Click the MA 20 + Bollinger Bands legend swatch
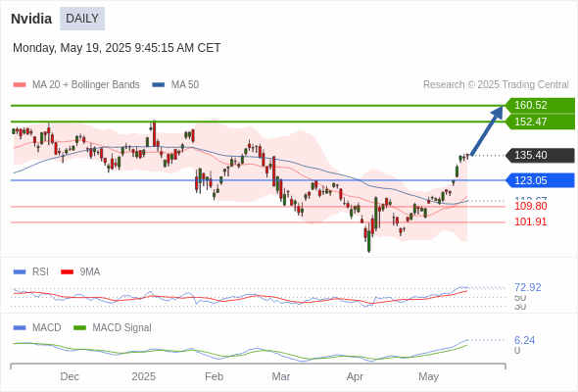Image resolution: width=578 pixels, height=392 pixels. [x=20, y=85]
